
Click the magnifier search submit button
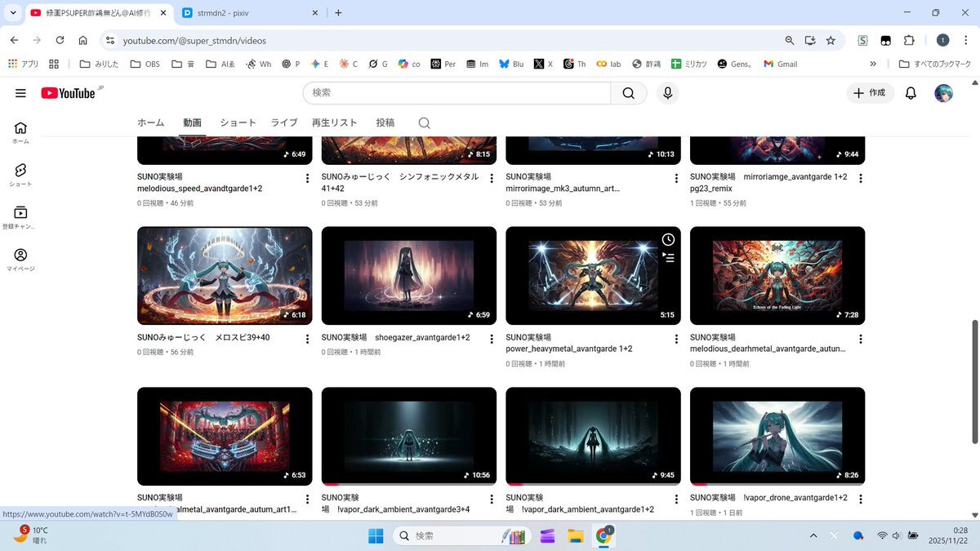tap(628, 93)
